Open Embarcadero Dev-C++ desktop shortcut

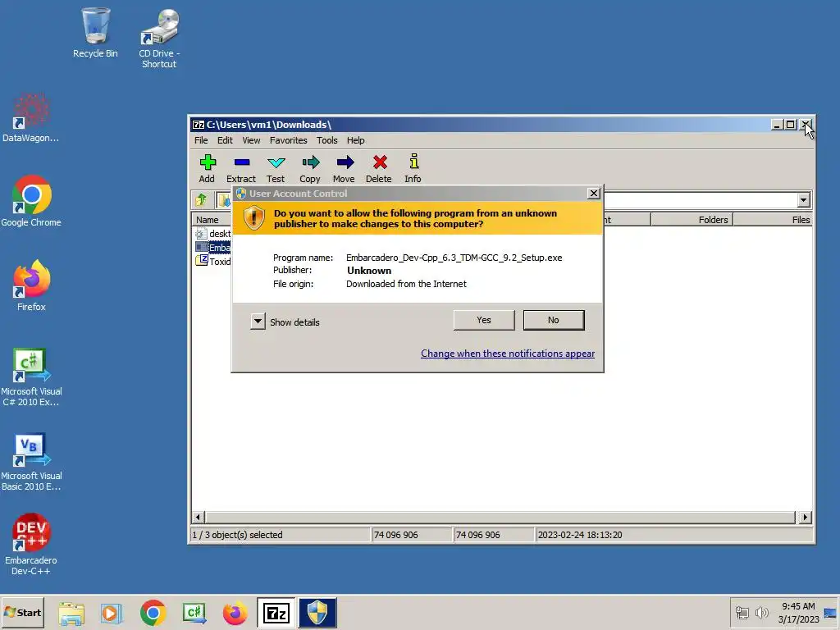31,545
